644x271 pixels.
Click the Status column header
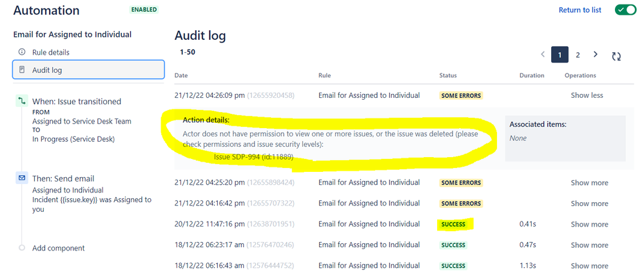447,75
